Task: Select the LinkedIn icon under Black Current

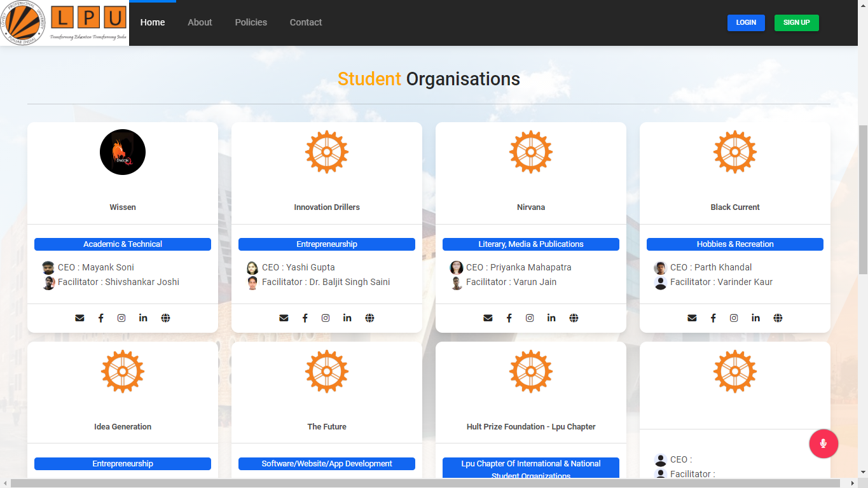Action: [x=755, y=317]
